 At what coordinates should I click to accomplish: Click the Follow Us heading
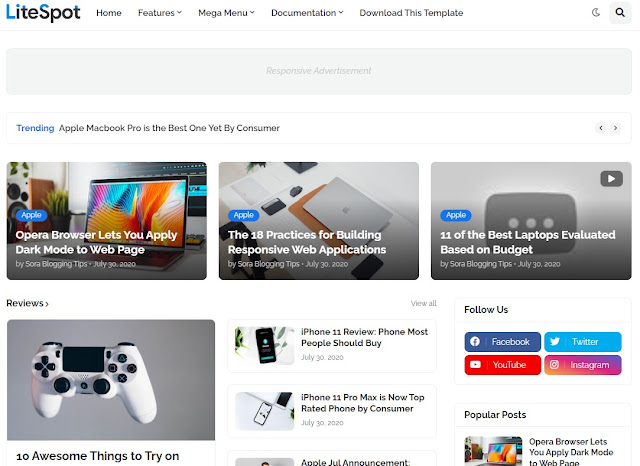pyautogui.click(x=486, y=310)
